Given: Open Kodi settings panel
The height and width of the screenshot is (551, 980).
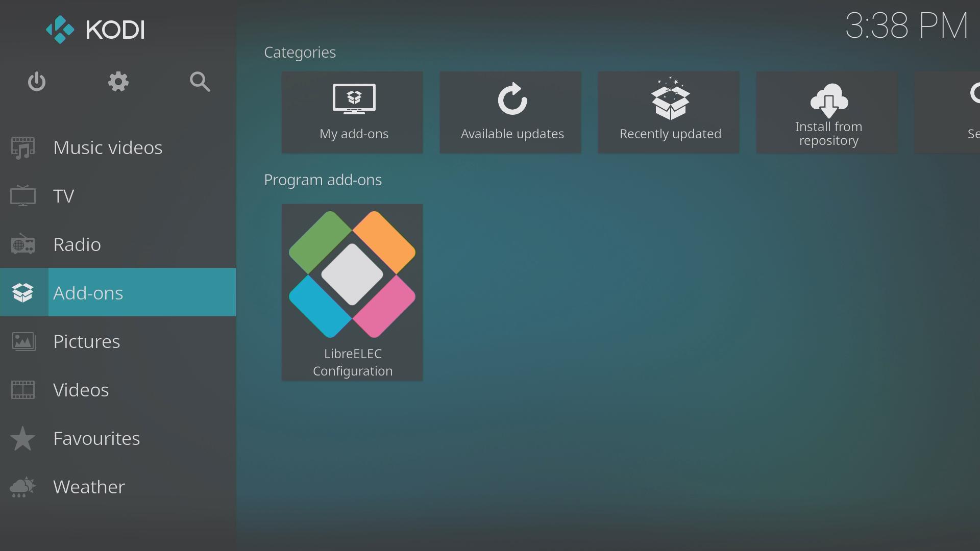Looking at the screenshot, I should click(x=118, y=81).
